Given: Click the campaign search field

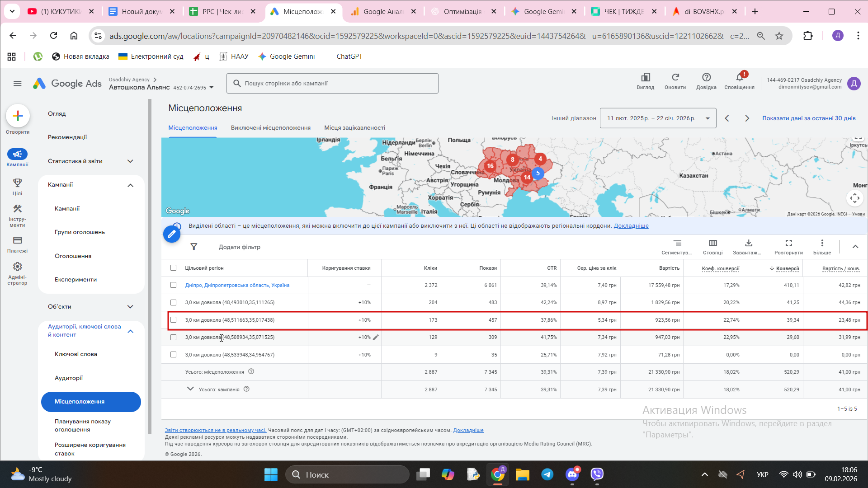Looking at the screenshot, I should tap(332, 84).
